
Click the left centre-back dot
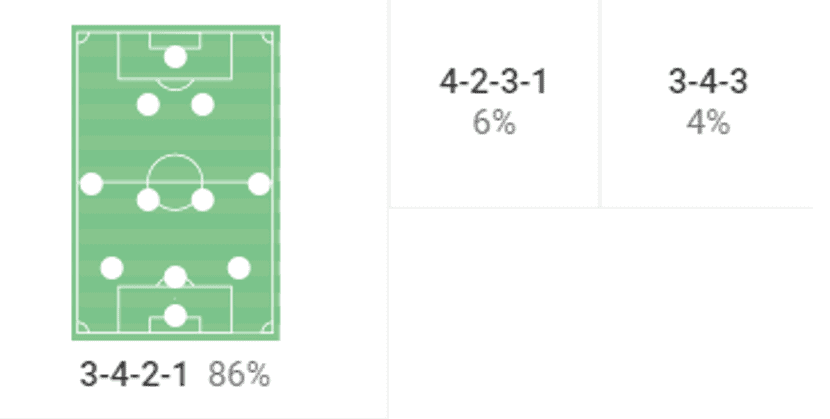[112, 268]
